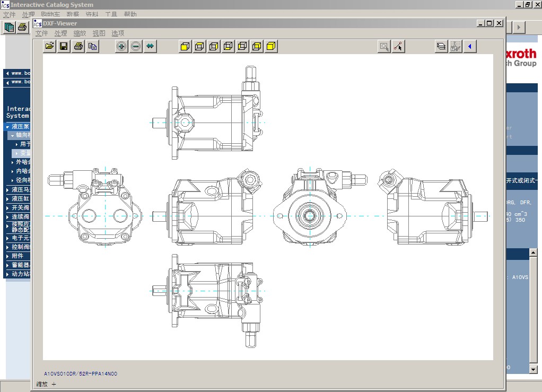Click the scroll up arrow on right panel
The image size is (542, 392).
[x=534, y=252]
